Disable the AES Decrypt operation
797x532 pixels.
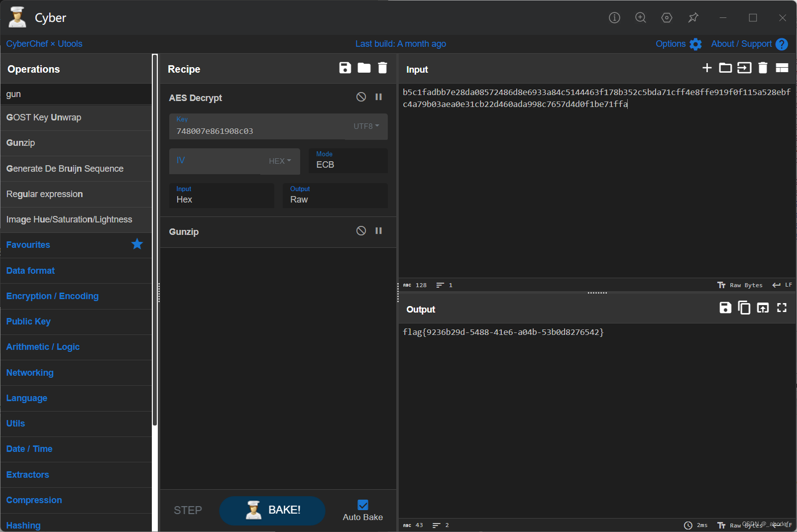click(361, 97)
